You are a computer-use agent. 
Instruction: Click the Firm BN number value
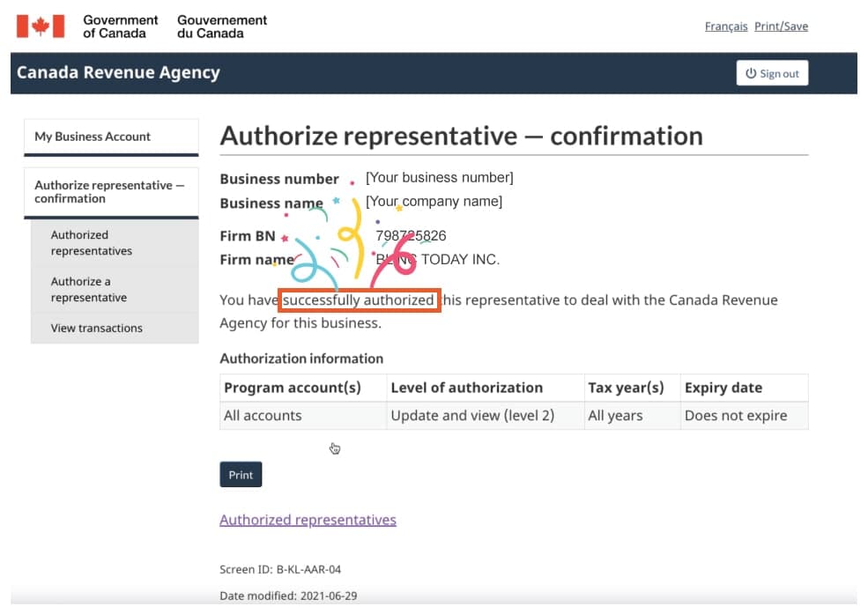(411, 235)
